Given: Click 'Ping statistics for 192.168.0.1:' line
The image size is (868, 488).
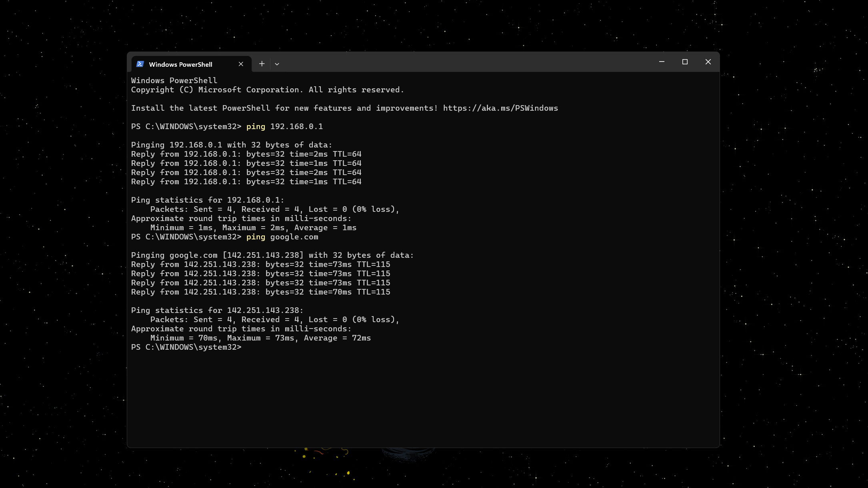Looking at the screenshot, I should pyautogui.click(x=208, y=200).
